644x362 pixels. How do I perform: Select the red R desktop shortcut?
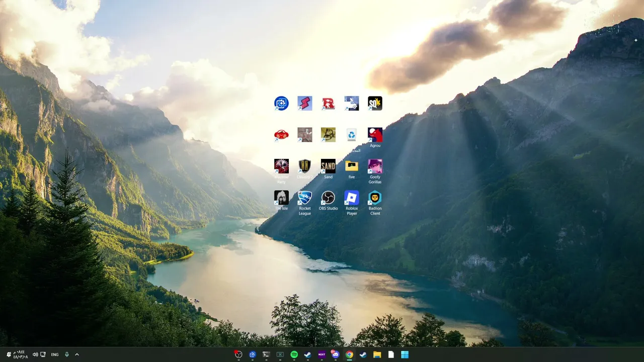328,103
